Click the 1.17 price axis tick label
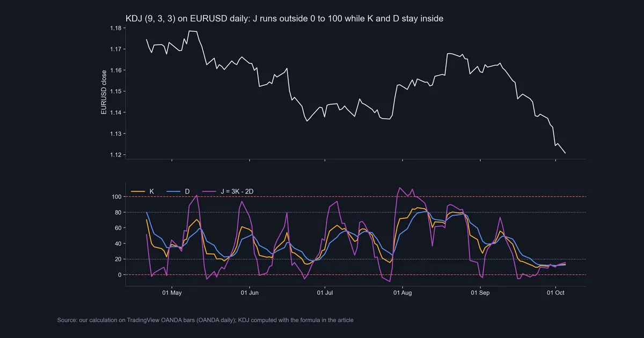The height and width of the screenshot is (338, 644). pyautogui.click(x=115, y=49)
